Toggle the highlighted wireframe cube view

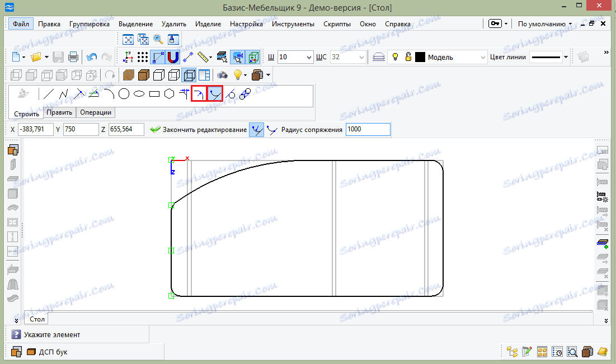189,75
